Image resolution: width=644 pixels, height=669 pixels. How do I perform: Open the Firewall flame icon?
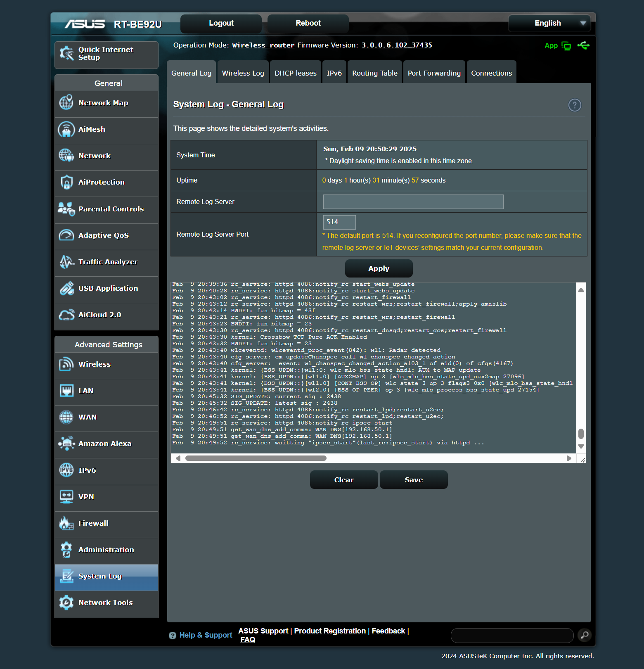point(66,523)
